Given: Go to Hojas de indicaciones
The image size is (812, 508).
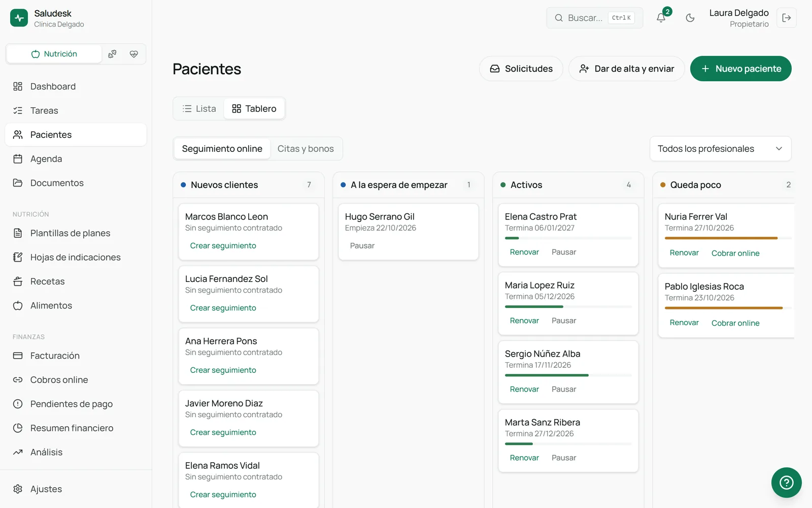Looking at the screenshot, I should (x=76, y=257).
